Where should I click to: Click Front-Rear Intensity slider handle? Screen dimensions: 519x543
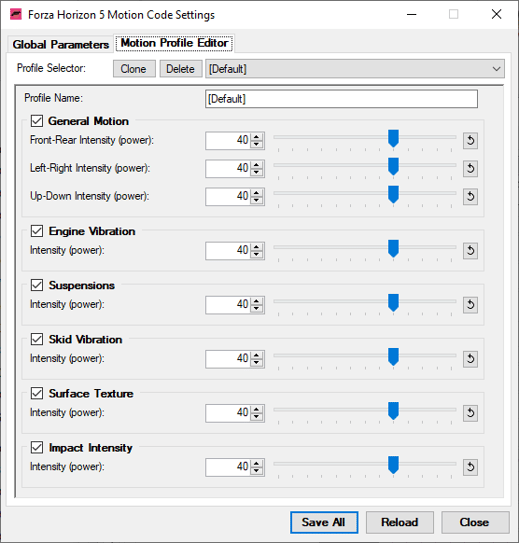[393, 139]
